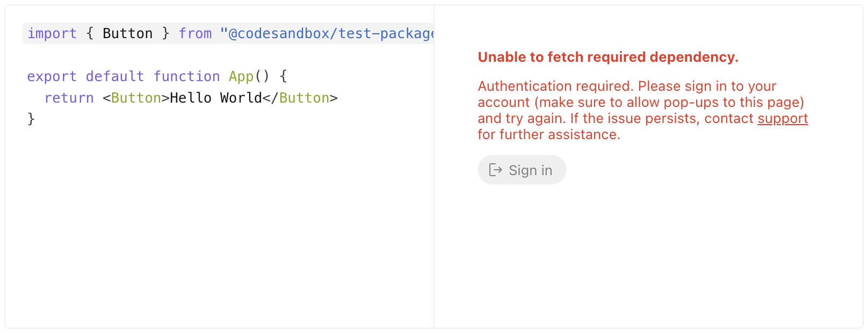Click the 'from' keyword in import line
This screenshot has height=333, width=868.
[195, 34]
